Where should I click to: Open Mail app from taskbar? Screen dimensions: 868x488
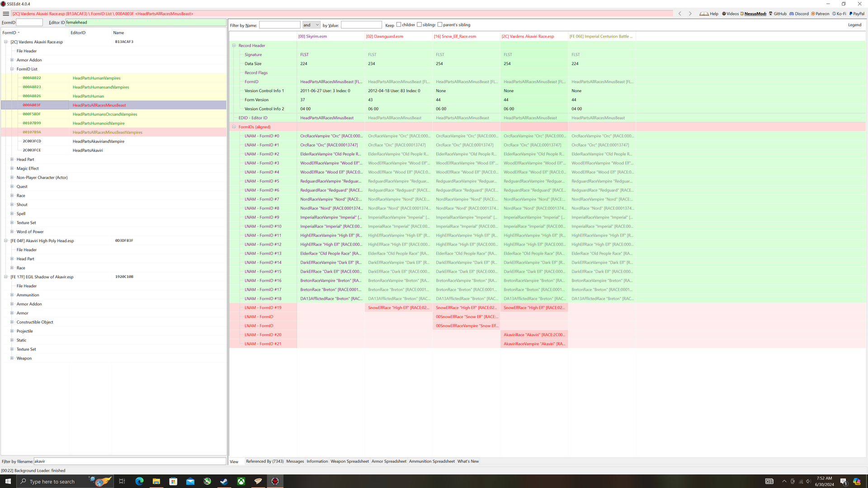pyautogui.click(x=190, y=481)
